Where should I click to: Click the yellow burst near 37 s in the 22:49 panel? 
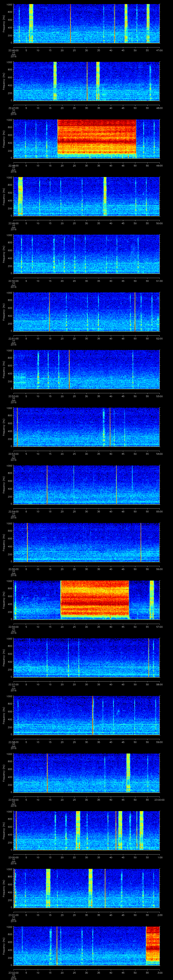(105, 196)
